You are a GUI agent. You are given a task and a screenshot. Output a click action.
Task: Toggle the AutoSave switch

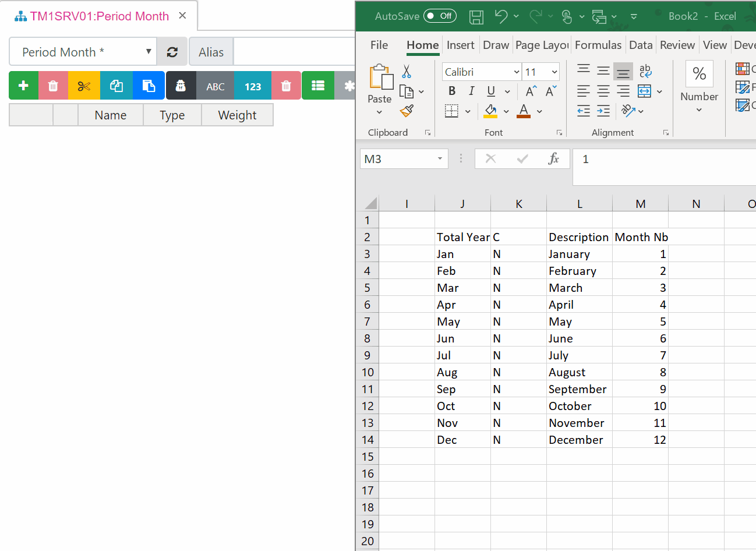440,16
